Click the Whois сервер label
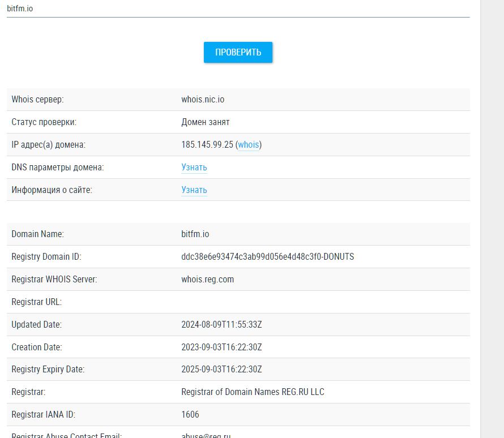Viewport: 504px width, 438px height. [37, 99]
